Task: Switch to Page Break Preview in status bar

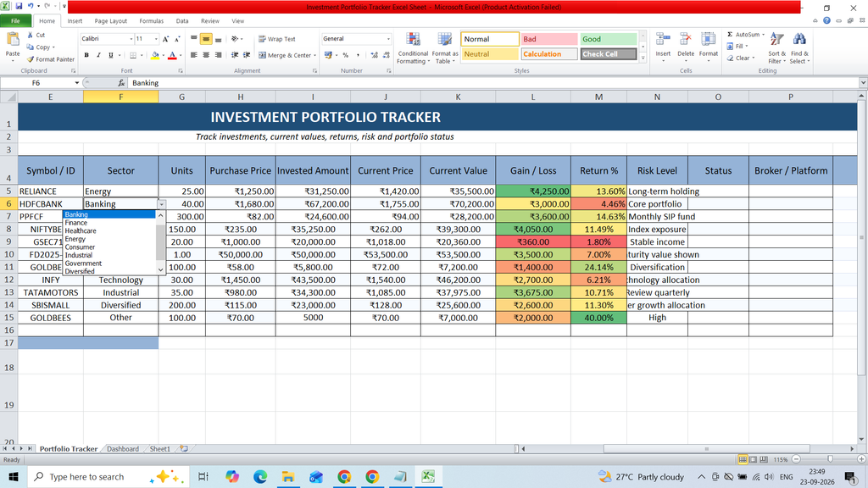Action: tap(764, 460)
